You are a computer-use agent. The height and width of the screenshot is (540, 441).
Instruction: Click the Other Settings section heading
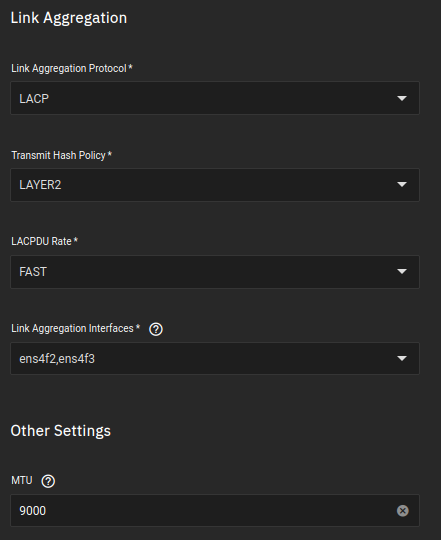point(61,431)
